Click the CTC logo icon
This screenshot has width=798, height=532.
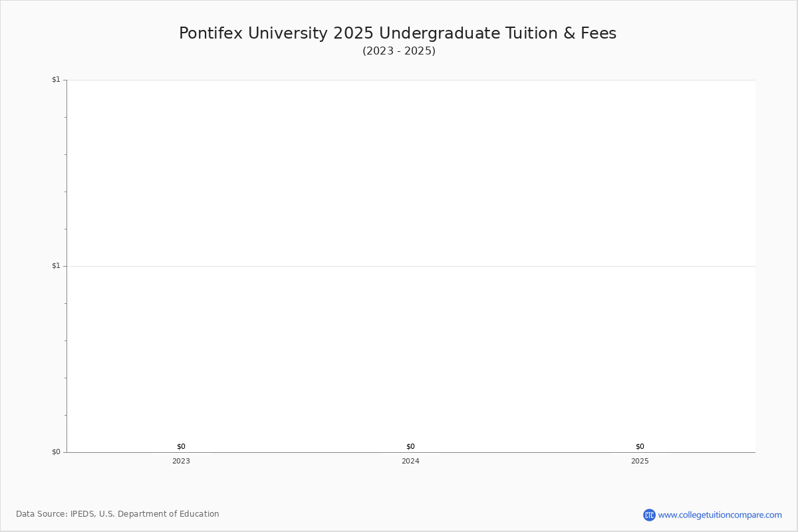click(x=649, y=515)
